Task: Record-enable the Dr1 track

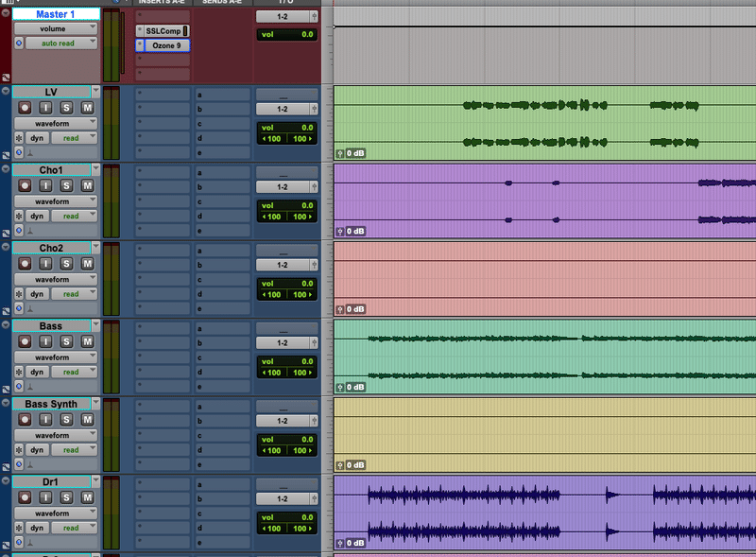Action: coord(26,497)
